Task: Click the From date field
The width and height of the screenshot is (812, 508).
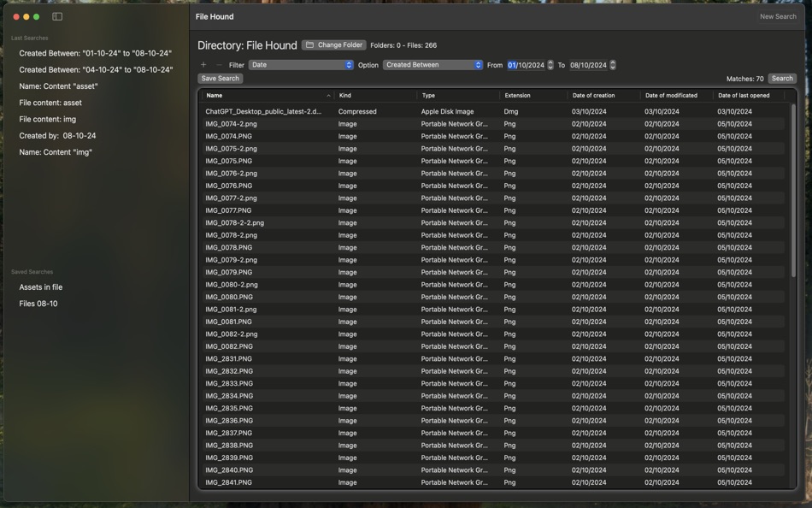Action: pyautogui.click(x=526, y=65)
